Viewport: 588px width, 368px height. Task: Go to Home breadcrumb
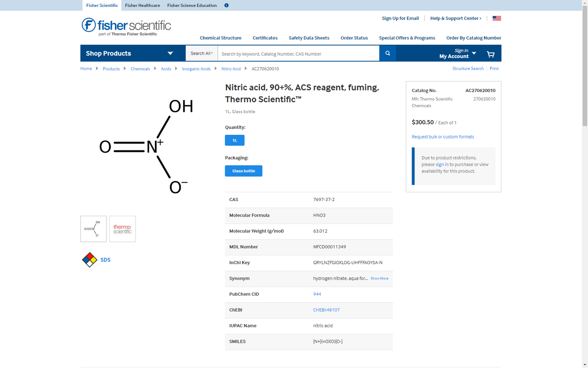coord(86,69)
